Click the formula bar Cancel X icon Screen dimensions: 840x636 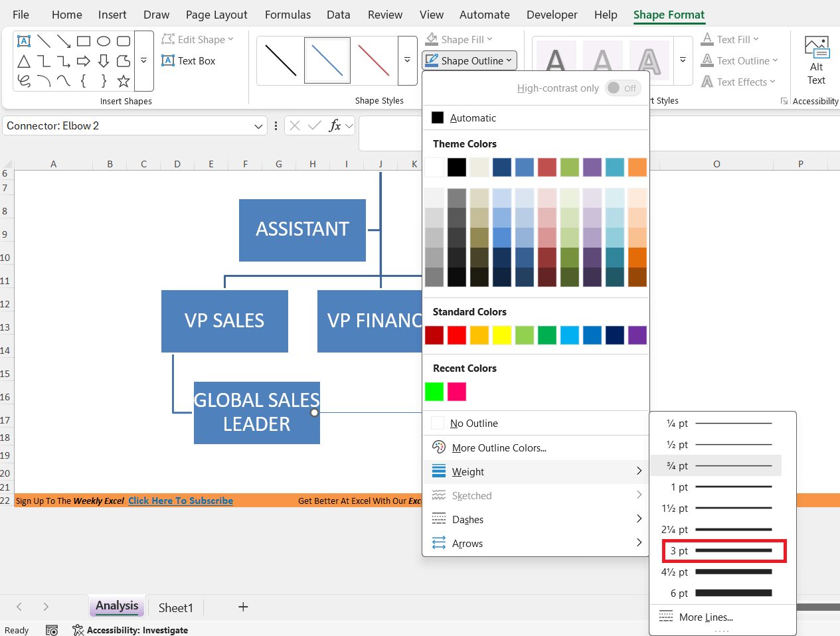(295, 125)
